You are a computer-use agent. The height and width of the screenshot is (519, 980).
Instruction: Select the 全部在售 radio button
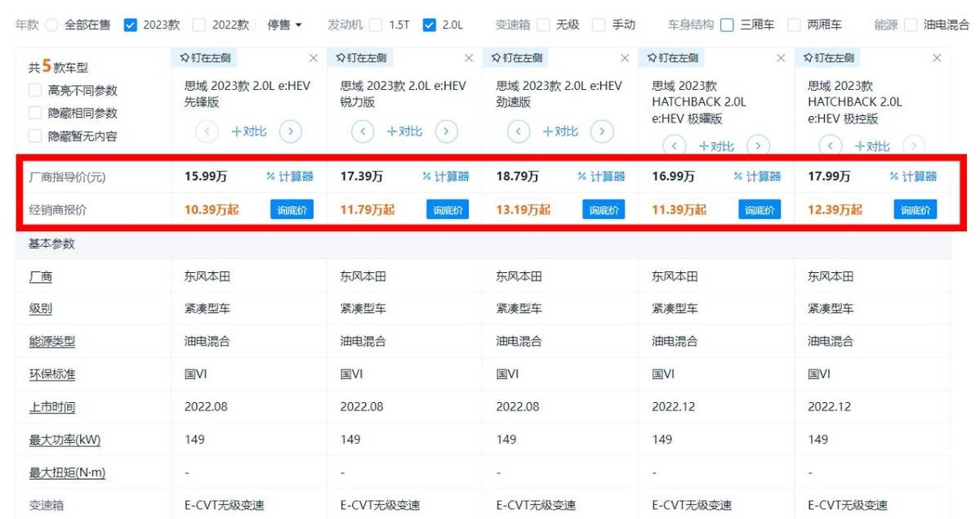[52, 25]
